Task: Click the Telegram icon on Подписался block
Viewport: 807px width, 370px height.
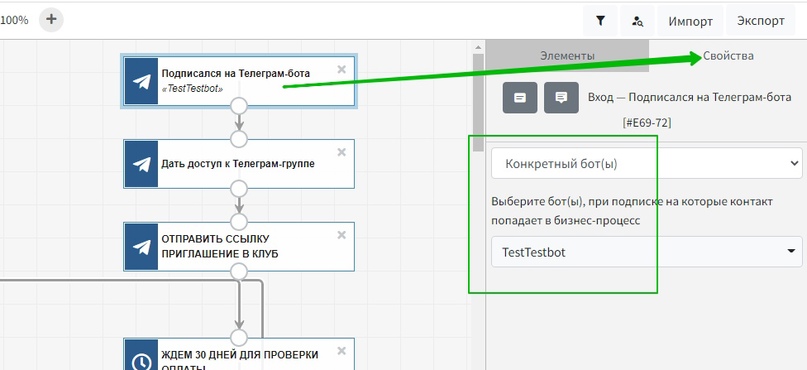Action: (x=142, y=81)
